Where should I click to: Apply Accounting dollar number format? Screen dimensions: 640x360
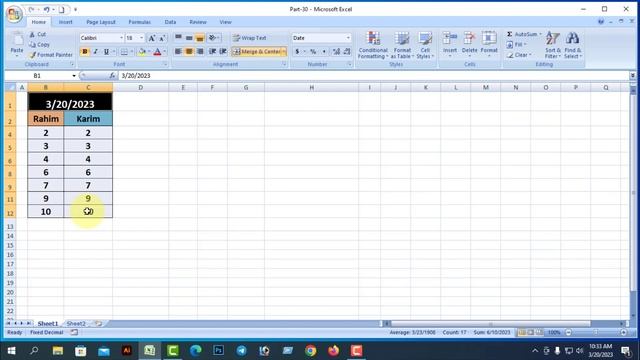tap(297, 52)
